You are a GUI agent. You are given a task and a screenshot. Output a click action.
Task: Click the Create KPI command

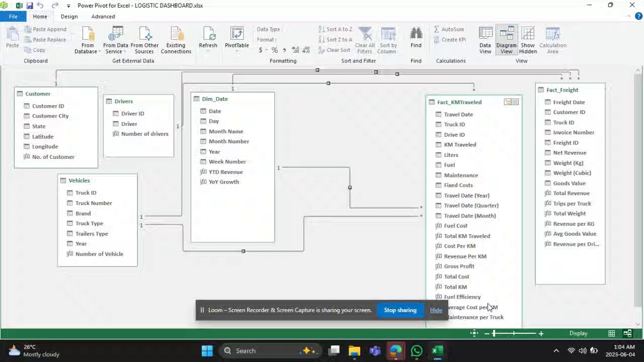pos(449,40)
